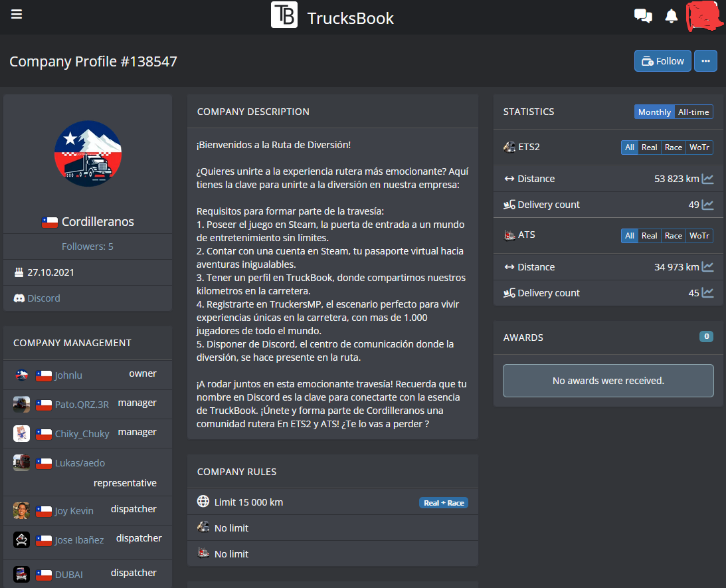Click ETS2 delivery count forklift icon
Screen dimensions: 726x588
click(x=509, y=204)
